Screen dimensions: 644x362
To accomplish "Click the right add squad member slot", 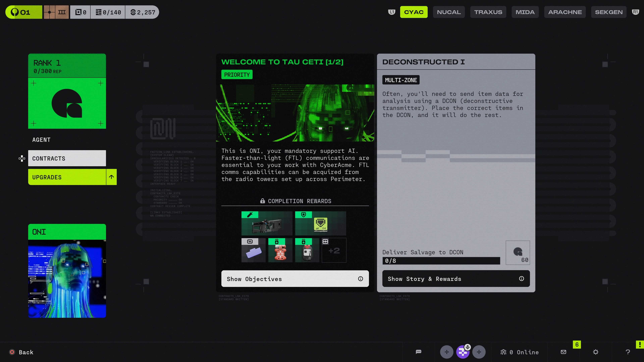I will click(479, 352).
